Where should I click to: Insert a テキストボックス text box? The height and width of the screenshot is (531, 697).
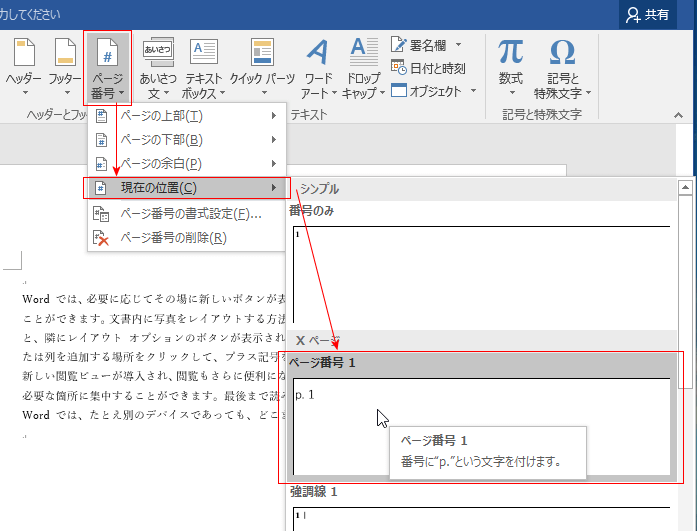point(204,68)
